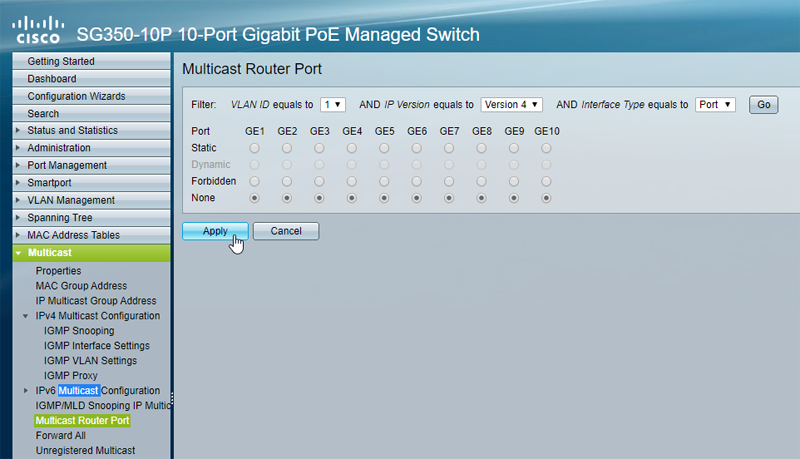Open IGMP/MLD Snooping IP Multicast page

pos(103,405)
